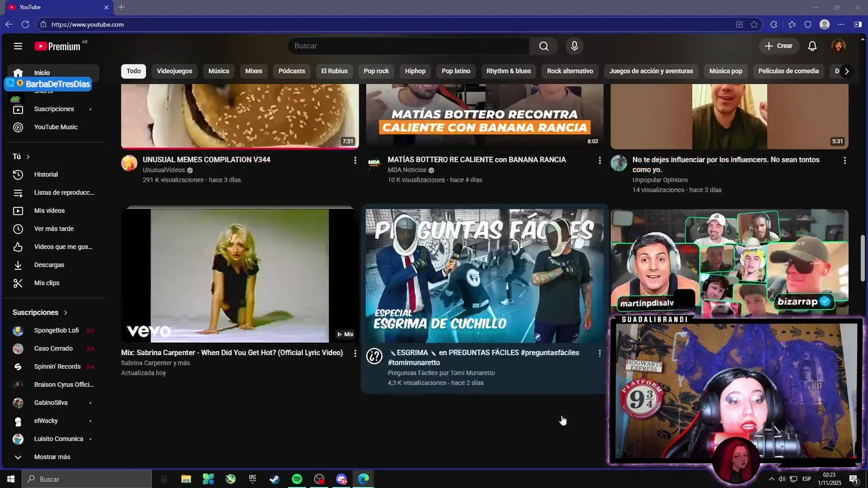Viewport: 868px width, 488px height.
Task: Open the browser extensions puzzle icon
Action: [774, 24]
